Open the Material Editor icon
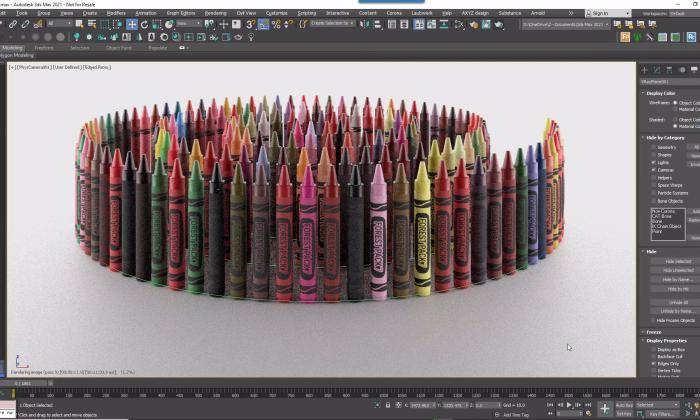 (x=459, y=24)
